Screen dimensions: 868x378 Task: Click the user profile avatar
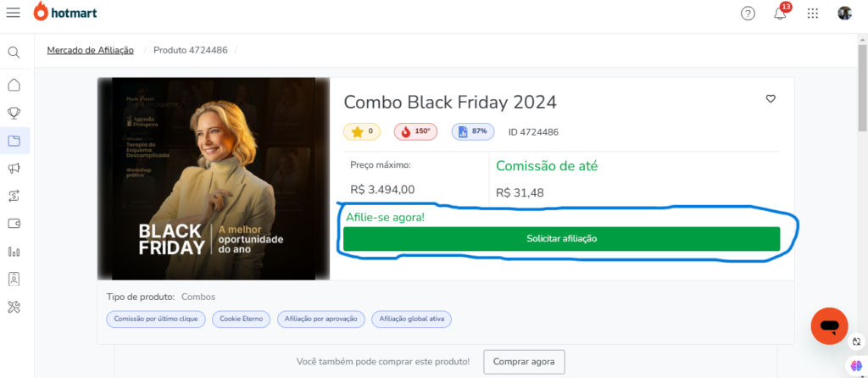click(844, 14)
